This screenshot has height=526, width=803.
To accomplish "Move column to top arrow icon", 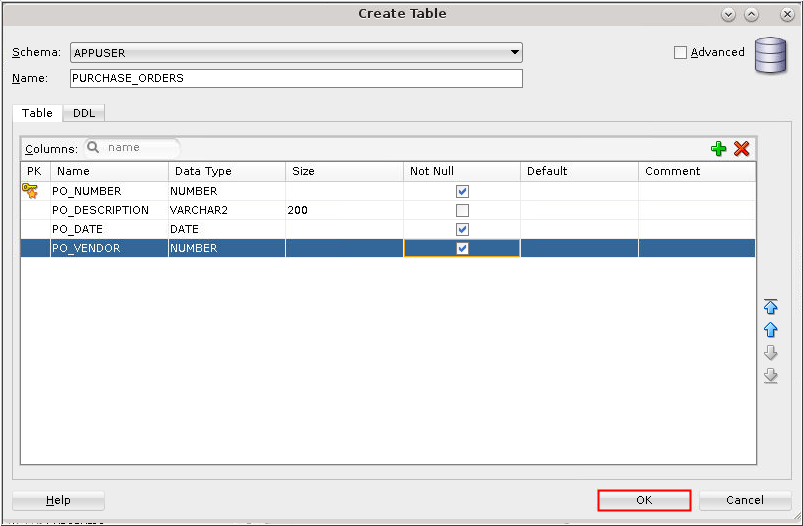I will tap(770, 306).
